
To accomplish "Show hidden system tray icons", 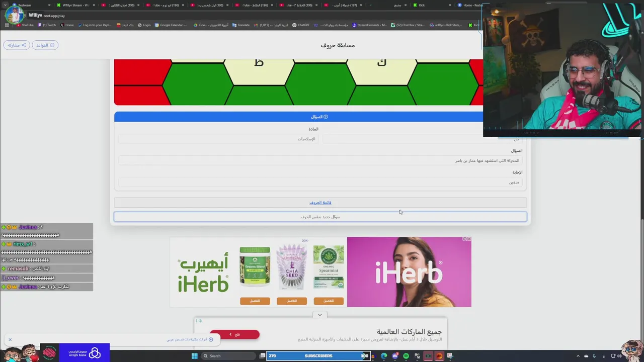I will coord(578,356).
